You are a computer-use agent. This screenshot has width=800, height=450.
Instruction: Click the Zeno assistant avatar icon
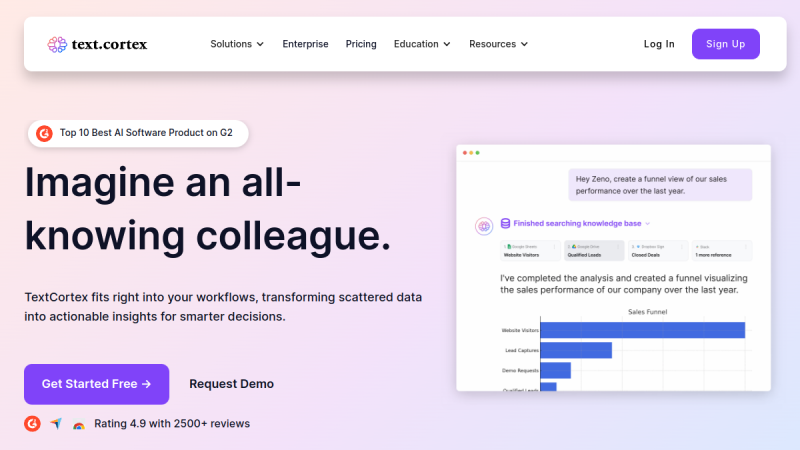coord(484,226)
